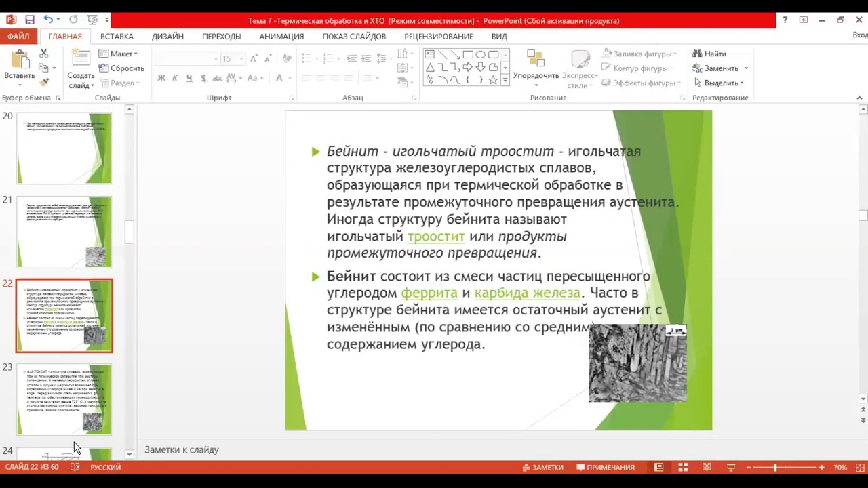Click the Undo arrow icon
This screenshot has height=488, width=868.
(48, 20)
